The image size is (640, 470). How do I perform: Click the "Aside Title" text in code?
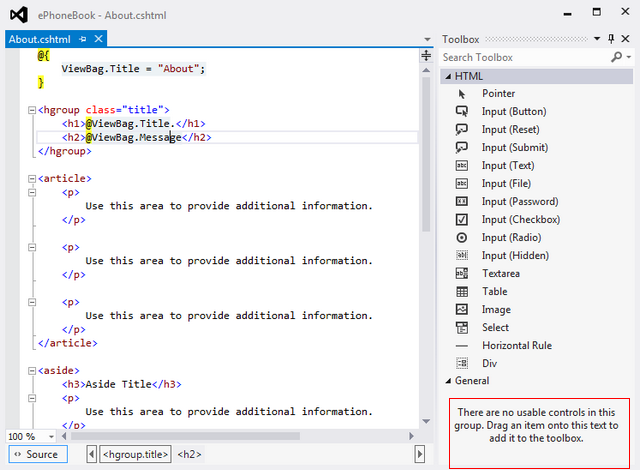118,384
